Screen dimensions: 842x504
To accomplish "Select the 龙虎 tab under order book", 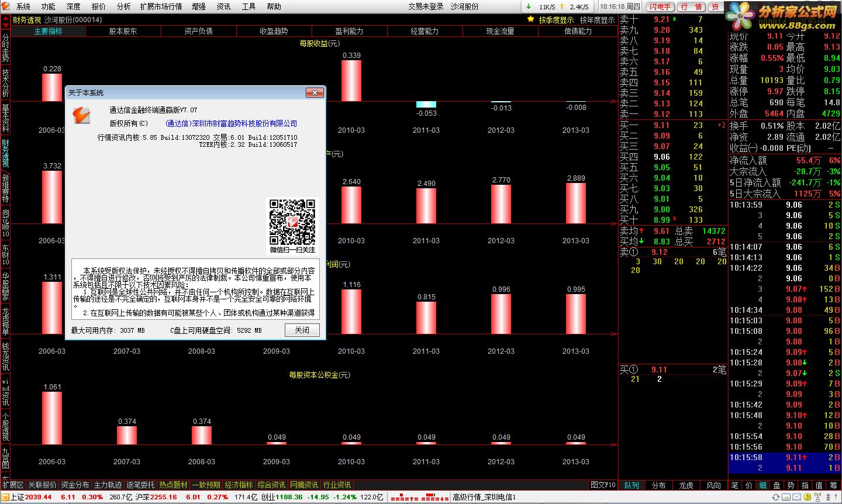I will pyautogui.click(x=686, y=485).
